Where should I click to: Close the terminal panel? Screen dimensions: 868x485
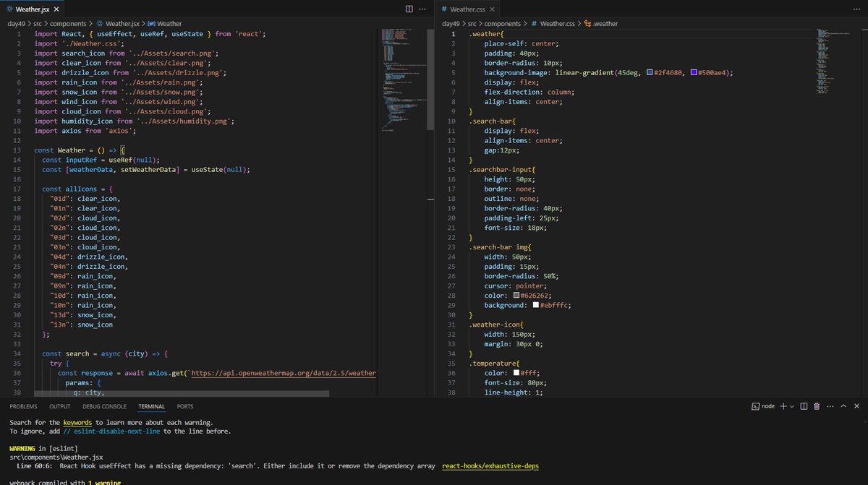click(856, 405)
